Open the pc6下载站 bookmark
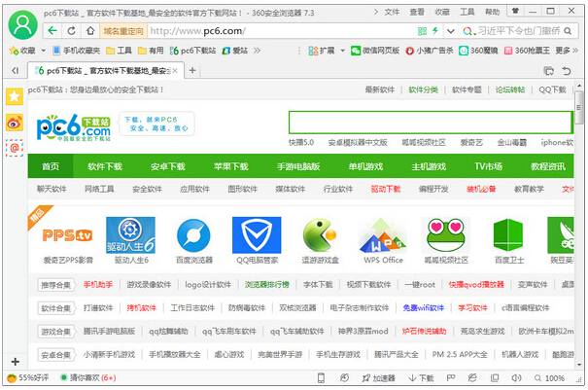588x390 pixels. click(x=192, y=51)
